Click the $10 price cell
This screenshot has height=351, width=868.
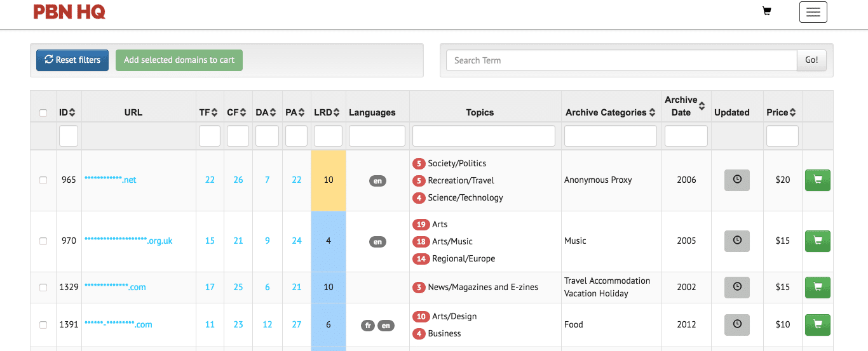pos(783,324)
